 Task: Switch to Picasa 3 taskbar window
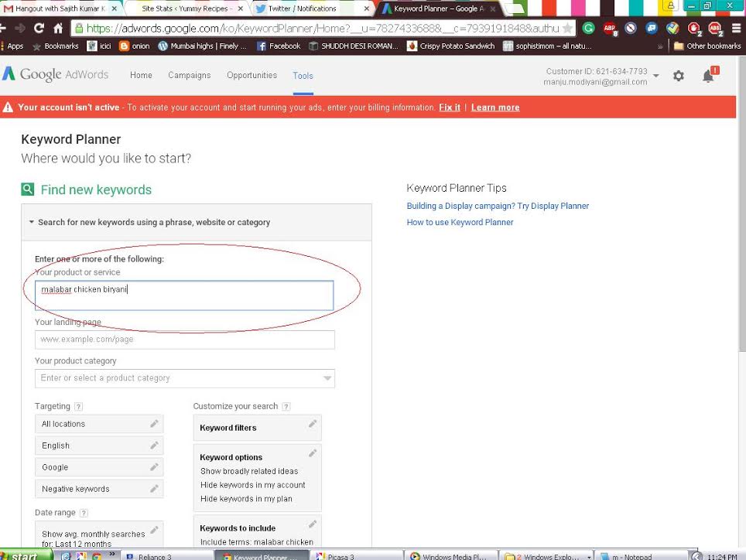(x=356, y=555)
